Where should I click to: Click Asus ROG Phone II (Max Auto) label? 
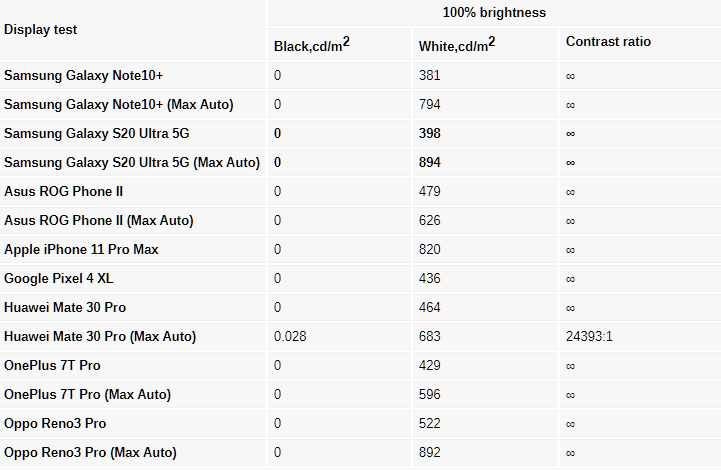98,220
